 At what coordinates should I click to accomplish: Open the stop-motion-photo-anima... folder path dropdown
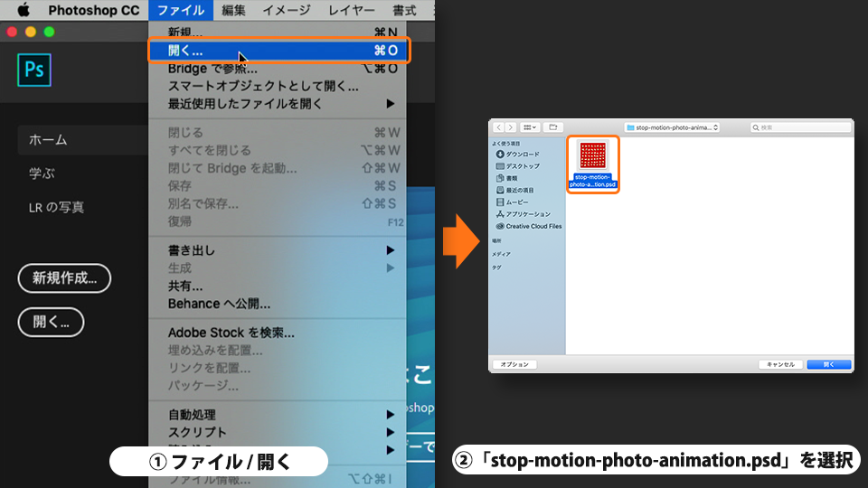[672, 127]
